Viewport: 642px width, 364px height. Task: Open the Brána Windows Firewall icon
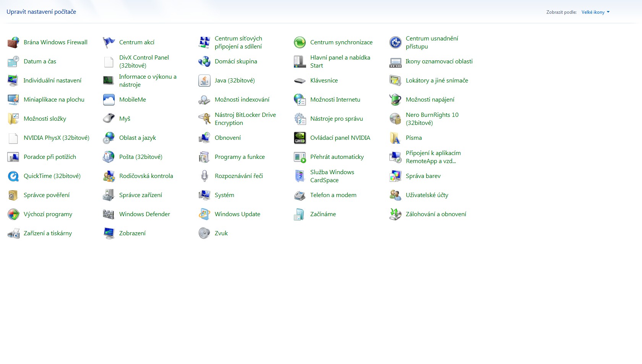13,42
